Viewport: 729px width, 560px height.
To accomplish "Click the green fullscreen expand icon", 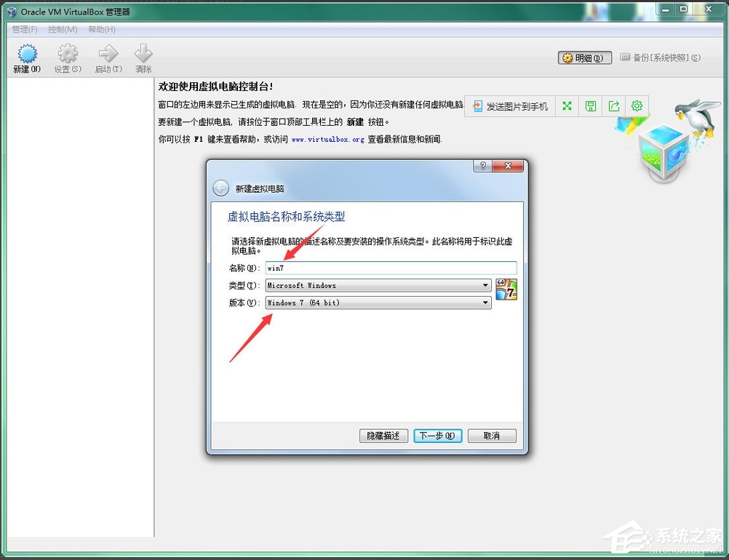I will pyautogui.click(x=566, y=105).
